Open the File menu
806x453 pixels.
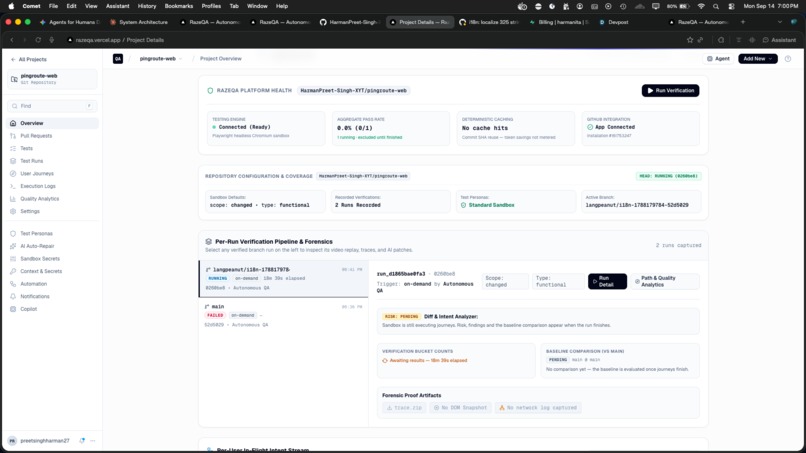click(53, 6)
